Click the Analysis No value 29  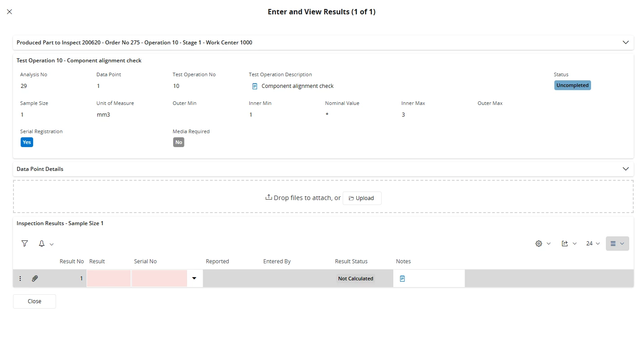(24, 86)
